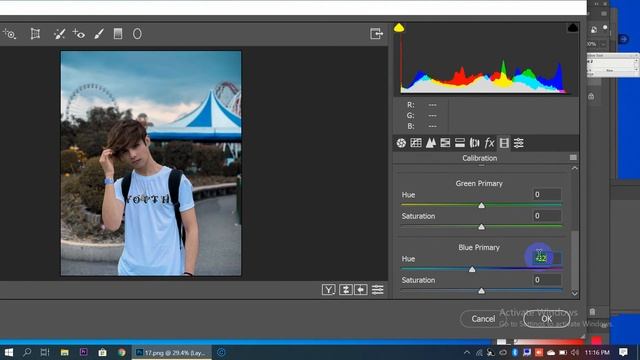The width and height of the screenshot is (640, 360).
Task: Open the Tone Curve panel tab
Action: [x=416, y=143]
